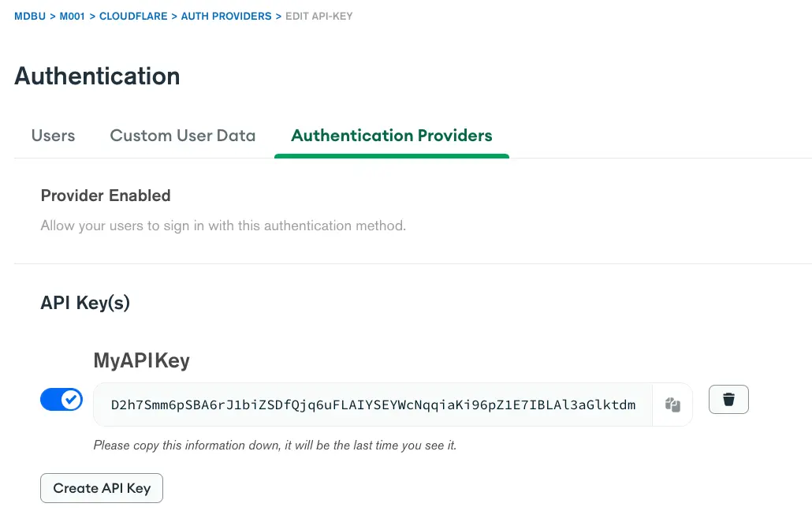Click the Create API Key button

pos(101,487)
